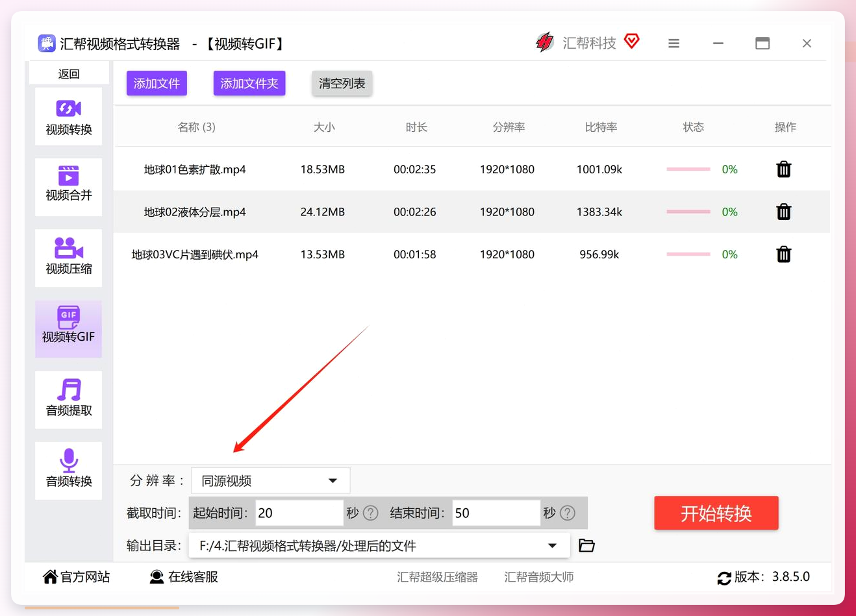Click the red VIP diamond icon

(x=631, y=42)
